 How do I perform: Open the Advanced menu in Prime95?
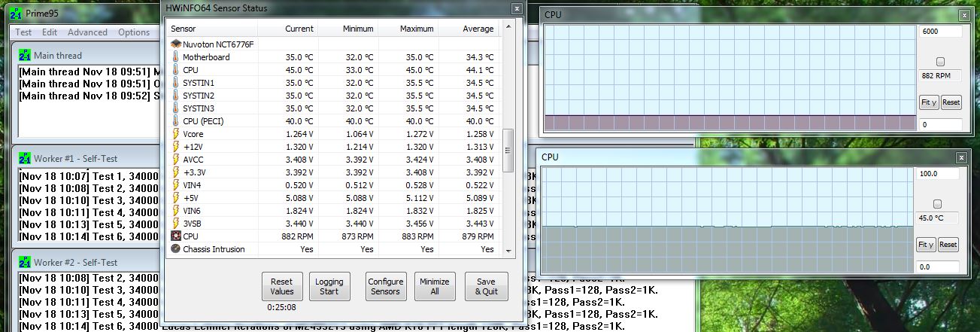pyautogui.click(x=87, y=32)
